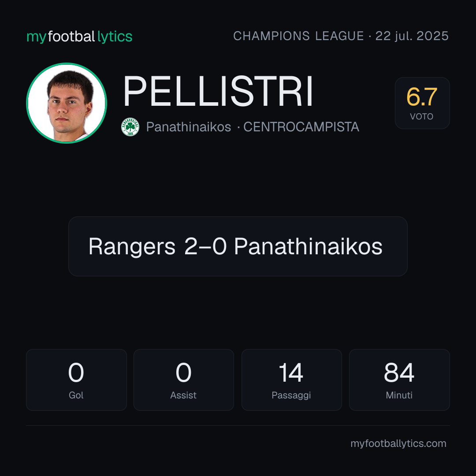Select the Minuti stat card showing 84
476x476 pixels.
tap(399, 380)
